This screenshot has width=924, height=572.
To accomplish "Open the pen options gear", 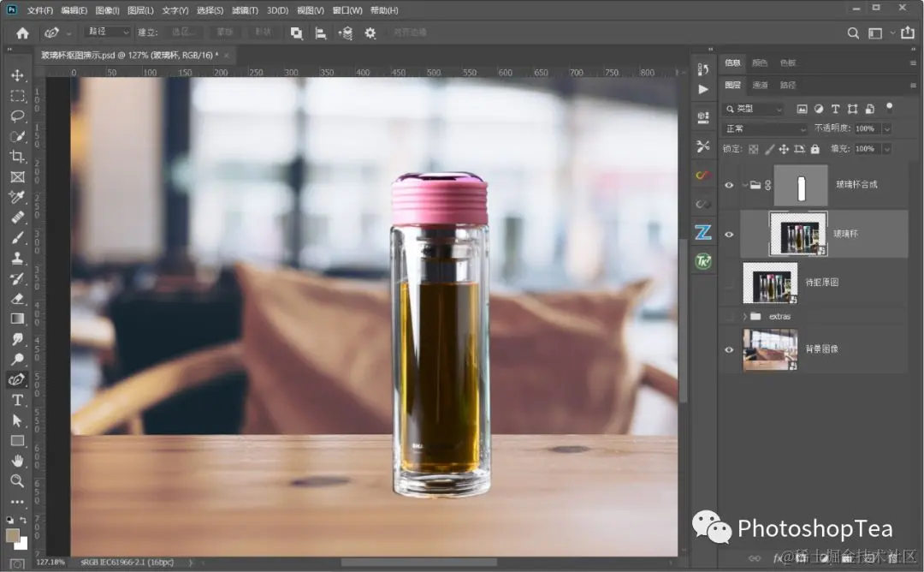I will [370, 33].
